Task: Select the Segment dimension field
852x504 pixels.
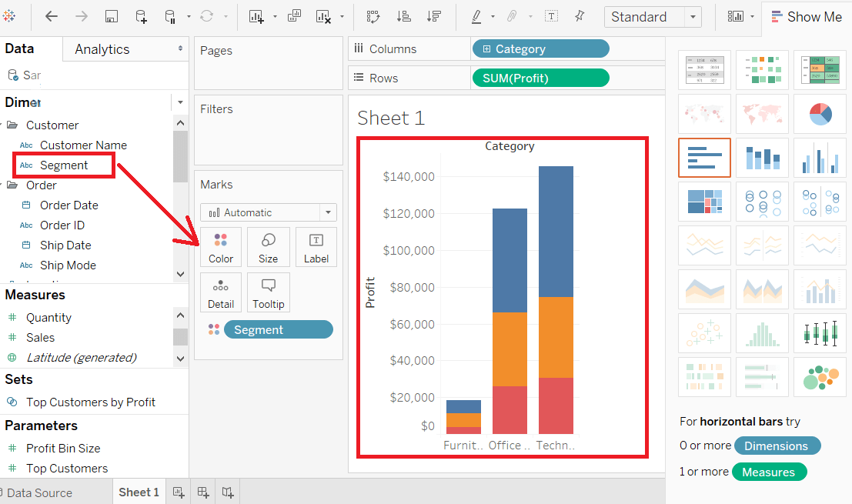Action: (64, 165)
